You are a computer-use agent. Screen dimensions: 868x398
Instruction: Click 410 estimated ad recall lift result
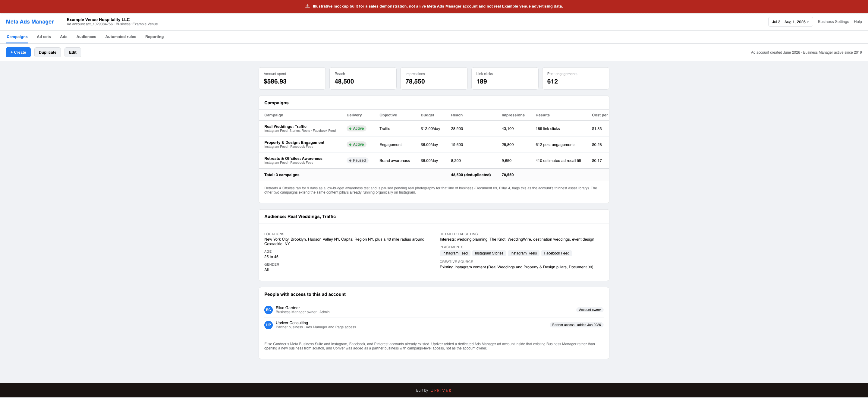558,161
